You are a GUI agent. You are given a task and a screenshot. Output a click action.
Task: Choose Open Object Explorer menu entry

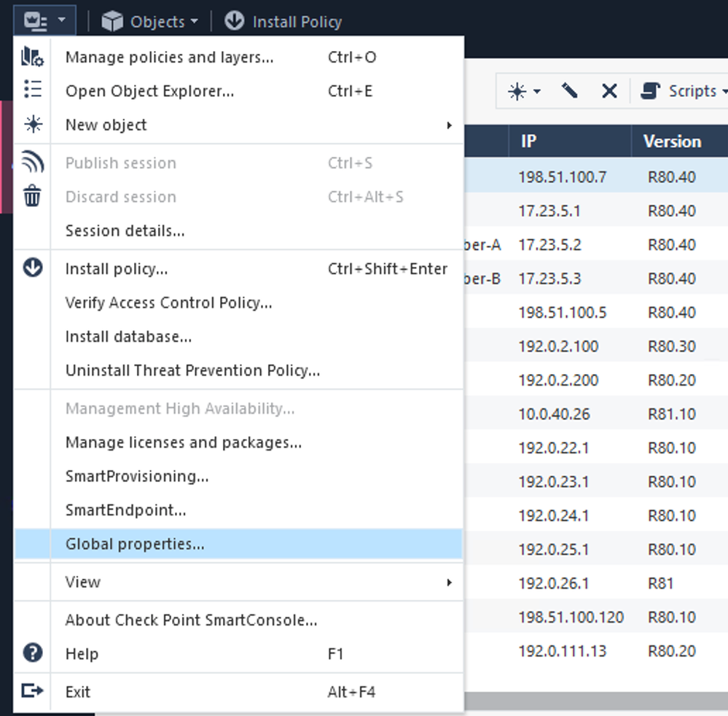[238, 91]
